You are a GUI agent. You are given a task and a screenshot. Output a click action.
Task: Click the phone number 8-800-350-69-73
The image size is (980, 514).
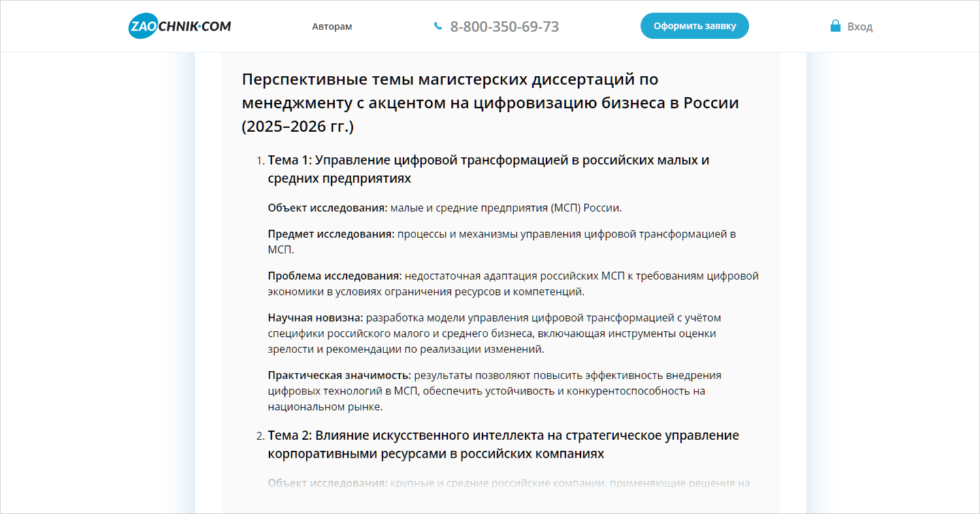[x=504, y=27]
